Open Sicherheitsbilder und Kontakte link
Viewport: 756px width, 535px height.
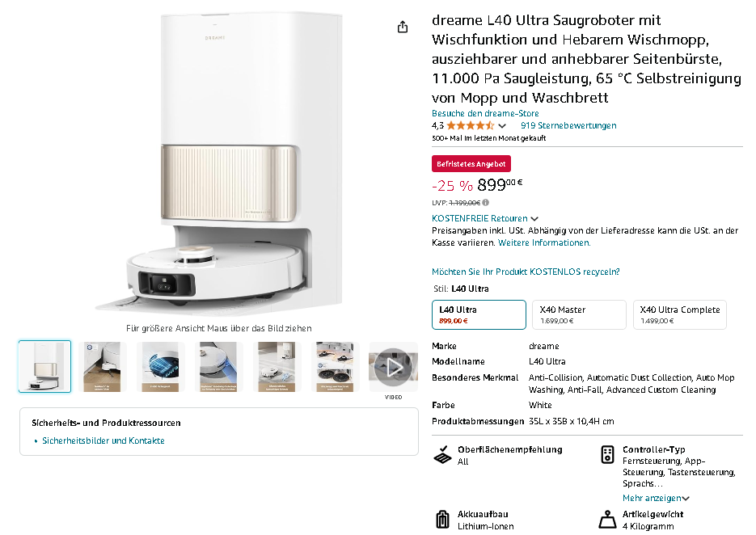(103, 440)
